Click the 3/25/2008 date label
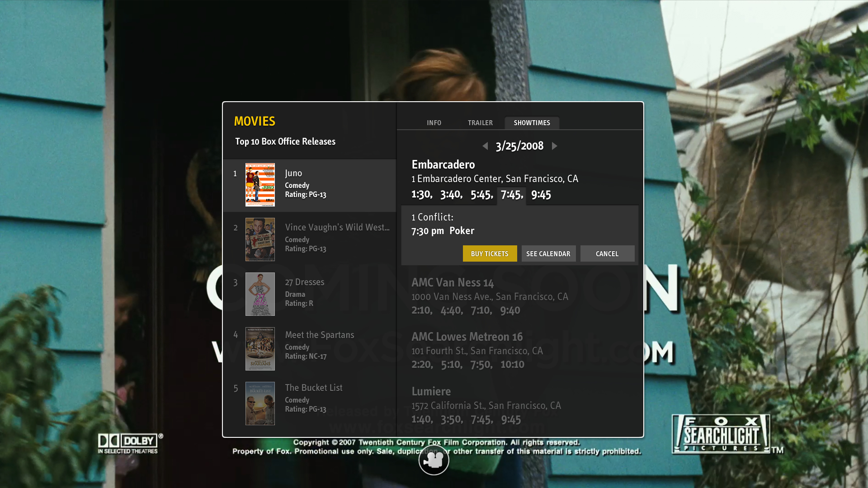This screenshot has height=488, width=868. point(519,146)
